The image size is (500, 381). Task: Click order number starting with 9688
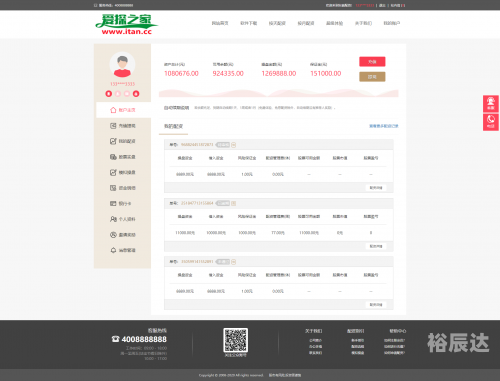click(x=197, y=145)
